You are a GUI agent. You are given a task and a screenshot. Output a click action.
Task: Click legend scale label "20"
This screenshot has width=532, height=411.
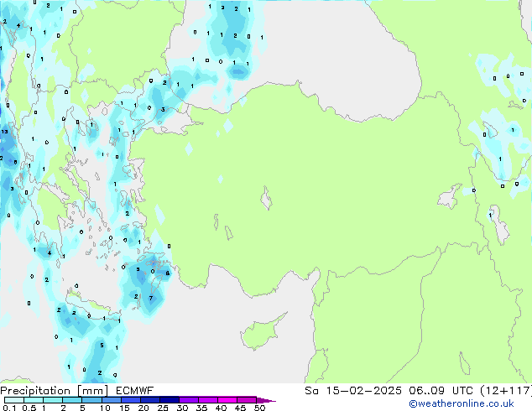click(x=143, y=408)
